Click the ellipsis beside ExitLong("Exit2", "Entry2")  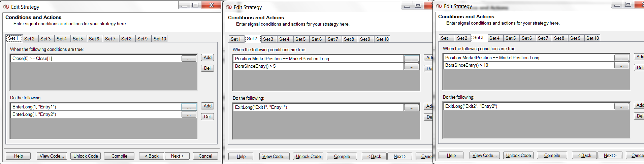pos(621,106)
